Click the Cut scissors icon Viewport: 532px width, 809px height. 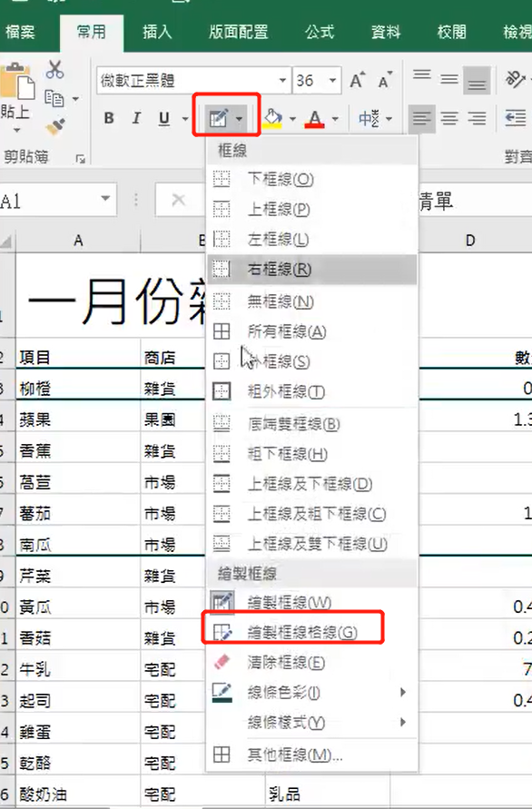pos(54,70)
